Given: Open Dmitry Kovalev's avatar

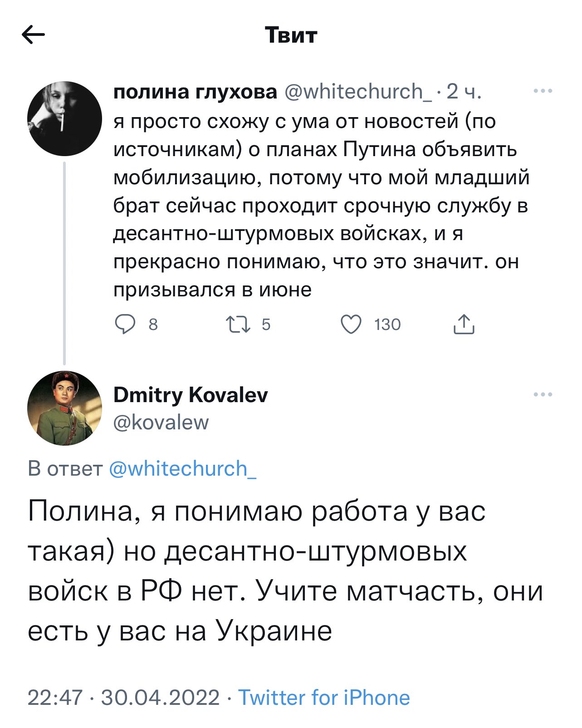Looking at the screenshot, I should click(64, 408).
